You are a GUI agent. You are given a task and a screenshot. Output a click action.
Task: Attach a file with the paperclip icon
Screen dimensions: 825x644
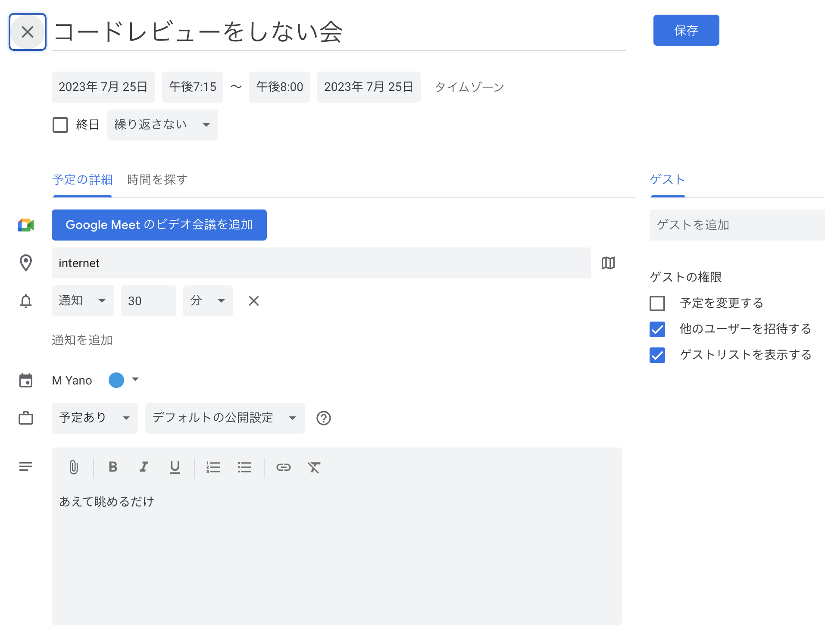tap(74, 467)
